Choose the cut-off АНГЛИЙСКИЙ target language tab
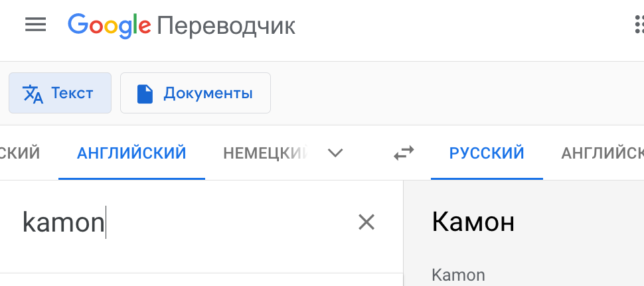 602,153
